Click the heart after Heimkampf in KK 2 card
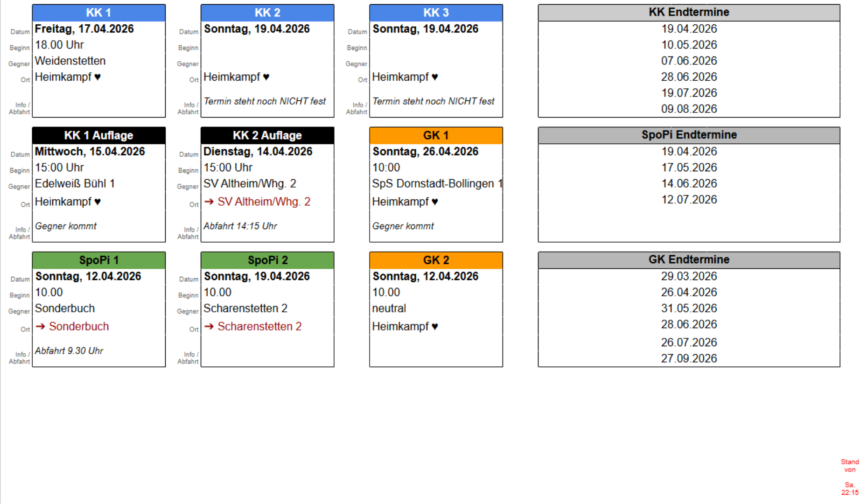 click(266, 77)
